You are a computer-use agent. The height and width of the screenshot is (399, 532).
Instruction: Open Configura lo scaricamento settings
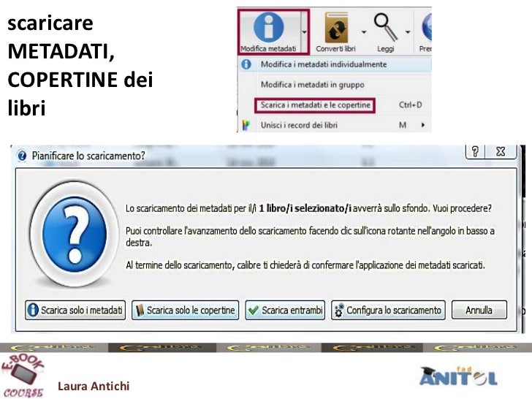[x=388, y=310]
